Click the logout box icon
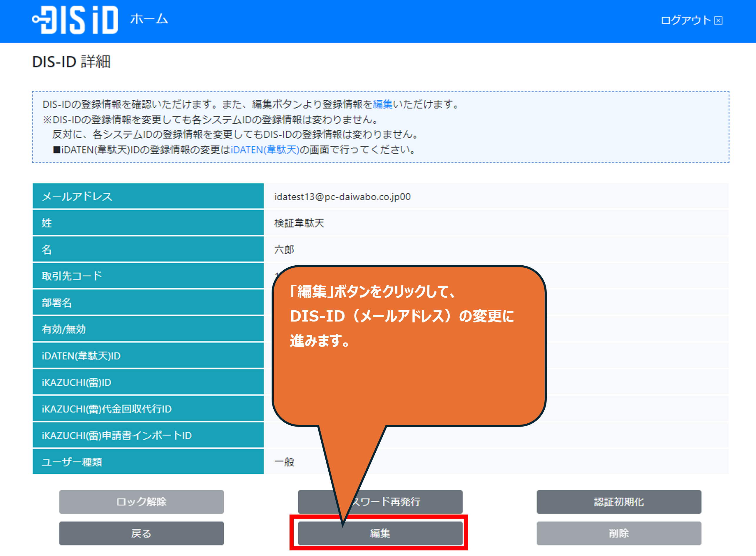 718,21
